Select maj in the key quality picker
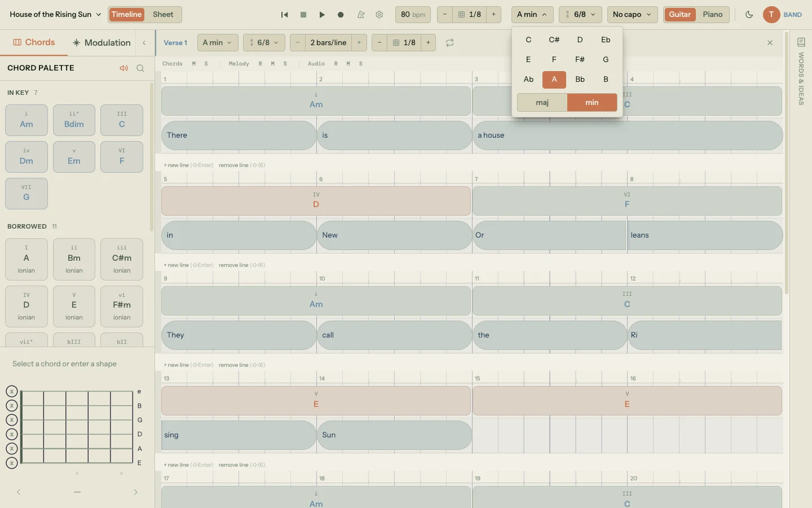 (542, 102)
